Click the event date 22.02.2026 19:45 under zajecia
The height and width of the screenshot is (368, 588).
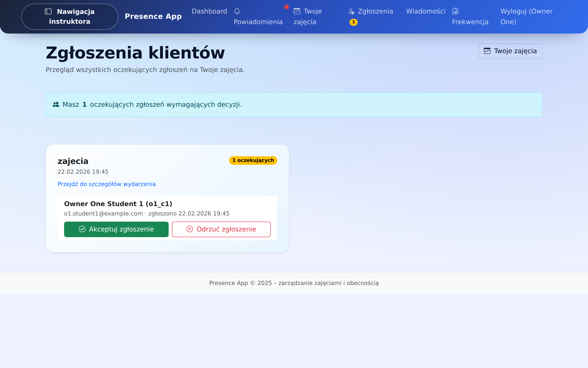pyautogui.click(x=83, y=172)
